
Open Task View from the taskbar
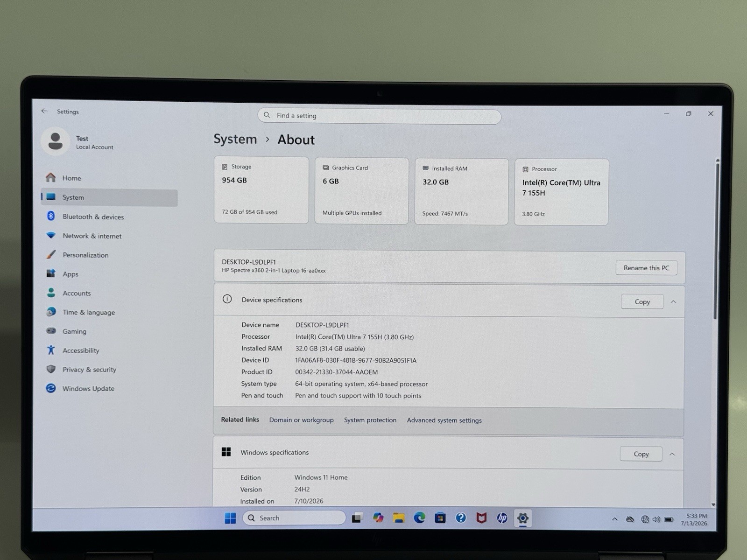(358, 518)
